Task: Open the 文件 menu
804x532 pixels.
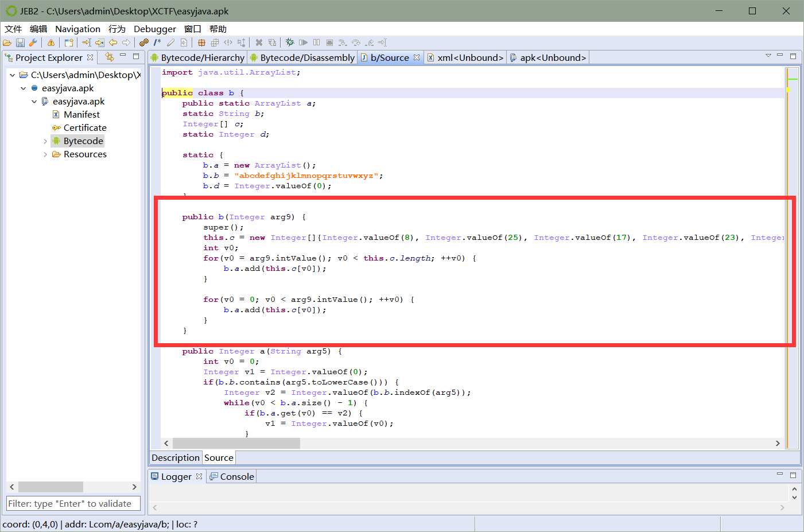Action: tap(13, 29)
